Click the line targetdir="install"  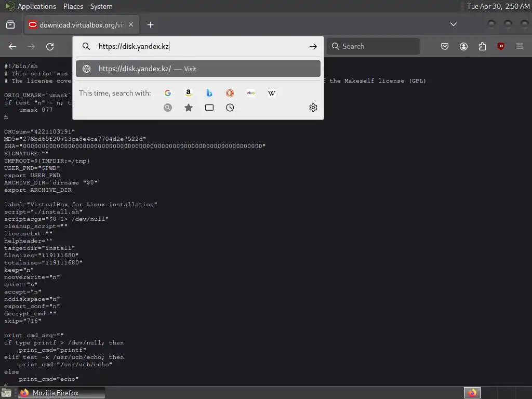pos(39,248)
